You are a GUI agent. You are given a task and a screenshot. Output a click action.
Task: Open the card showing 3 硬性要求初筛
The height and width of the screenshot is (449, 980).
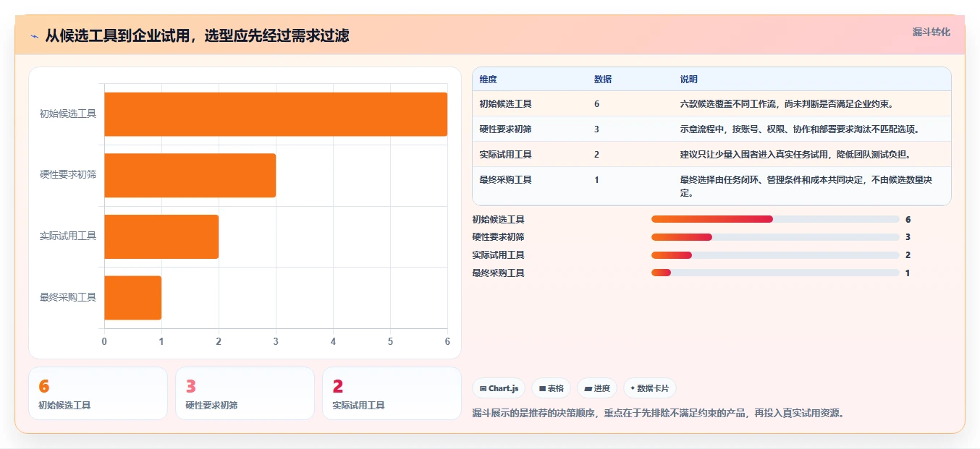245,393
